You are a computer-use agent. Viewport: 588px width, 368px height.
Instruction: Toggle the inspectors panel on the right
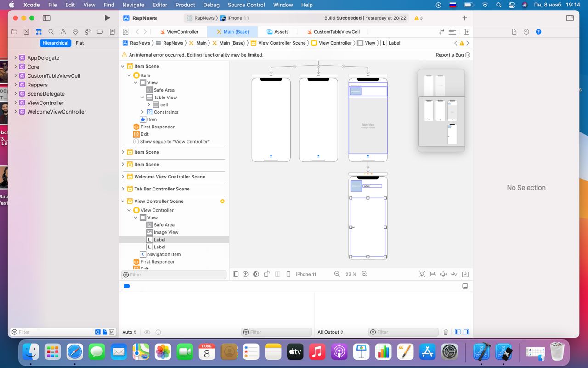570,18
